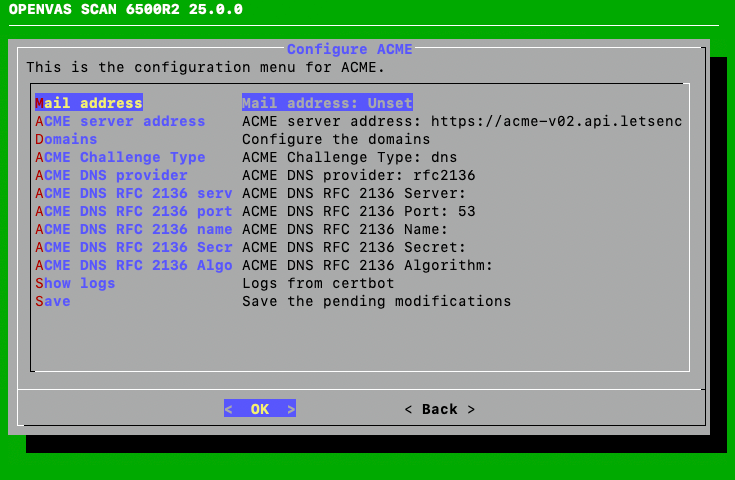Click 'ACME DNS RFC 2136 Secret:' description

tap(354, 247)
